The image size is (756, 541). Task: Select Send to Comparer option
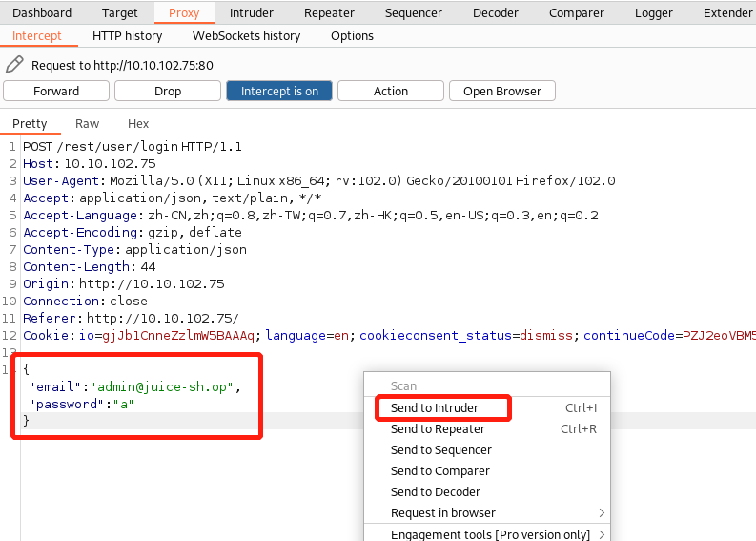tap(439, 471)
